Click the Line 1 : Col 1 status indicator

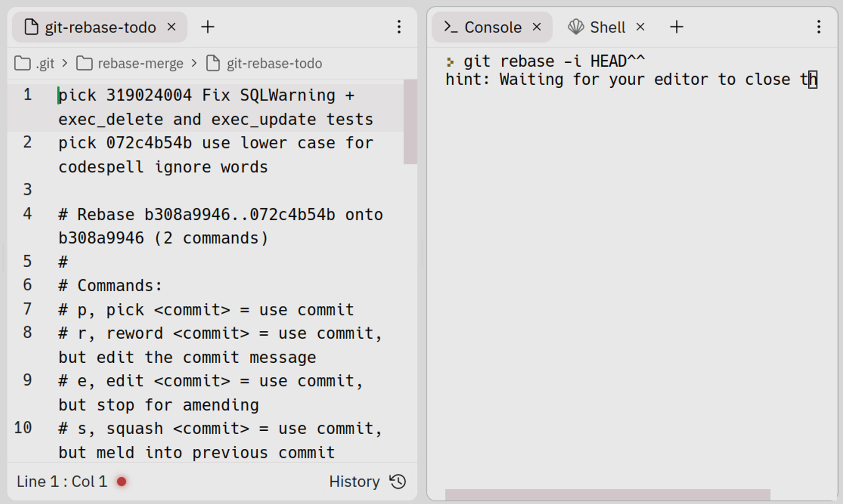coord(61,481)
